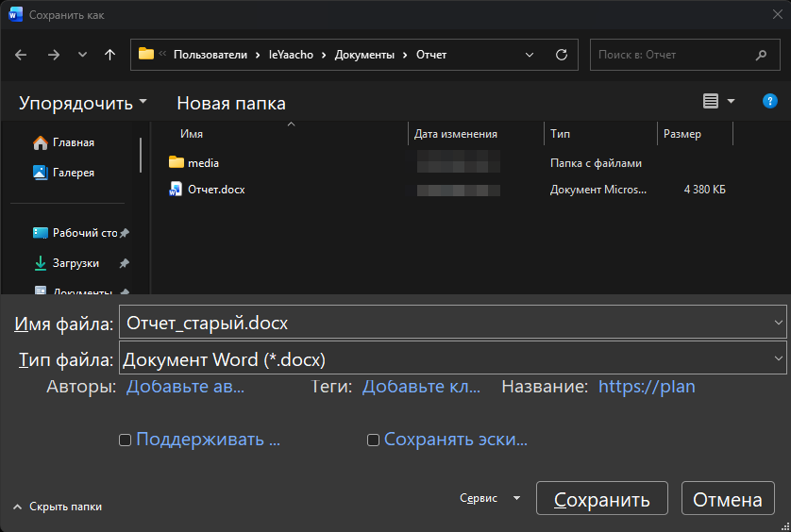This screenshot has width=791, height=532.
Task: Expand the address bar history dropdown
Action: [x=530, y=55]
